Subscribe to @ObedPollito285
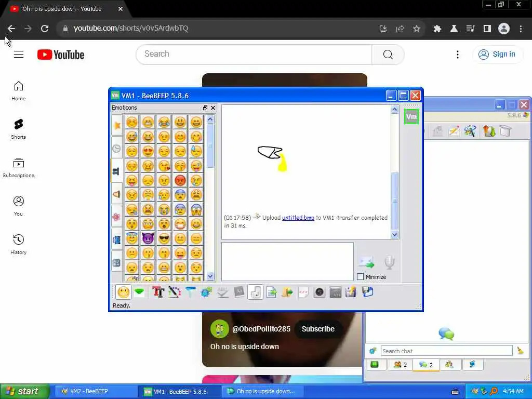The width and height of the screenshot is (532, 399). (x=318, y=329)
